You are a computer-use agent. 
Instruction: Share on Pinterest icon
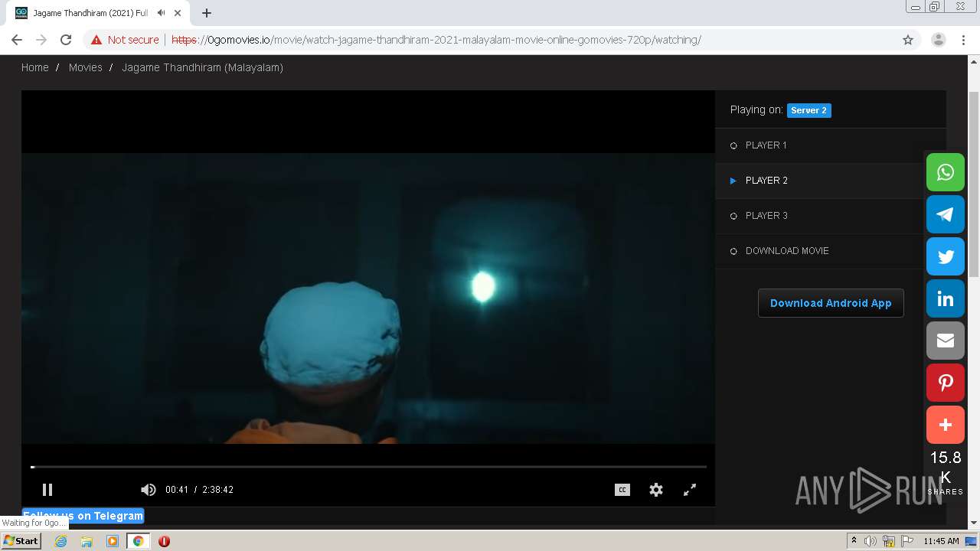pyautogui.click(x=946, y=383)
